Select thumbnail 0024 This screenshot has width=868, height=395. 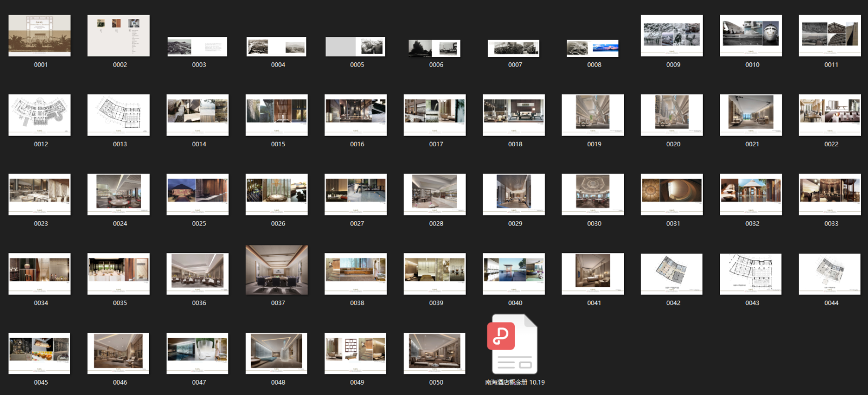point(118,195)
